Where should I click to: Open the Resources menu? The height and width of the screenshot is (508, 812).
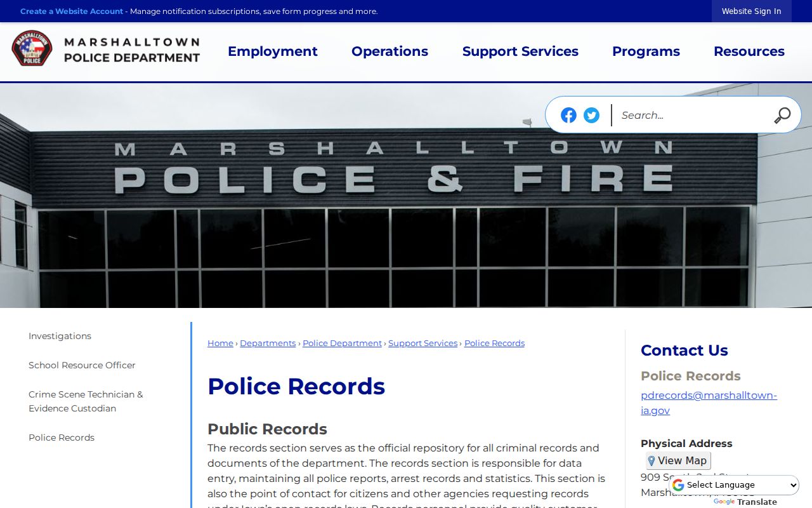[749, 51]
